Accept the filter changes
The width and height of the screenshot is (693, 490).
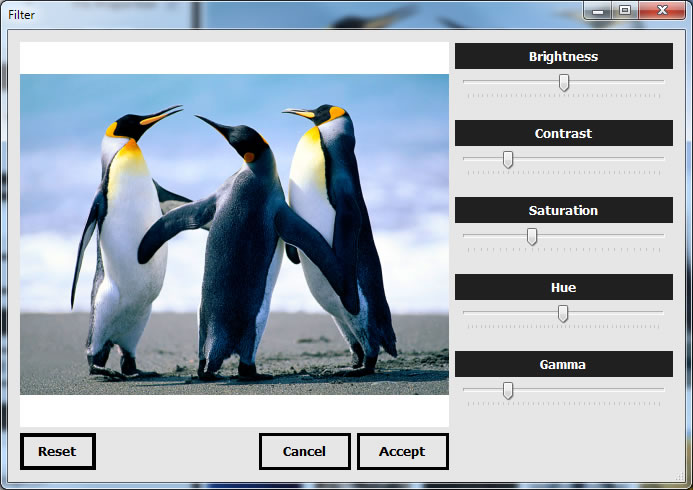[403, 451]
